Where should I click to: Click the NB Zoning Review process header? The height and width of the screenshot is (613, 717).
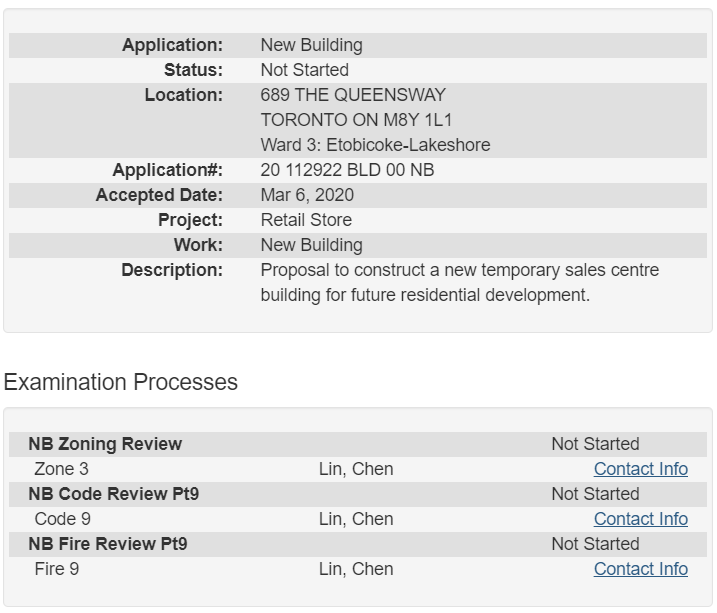105,444
